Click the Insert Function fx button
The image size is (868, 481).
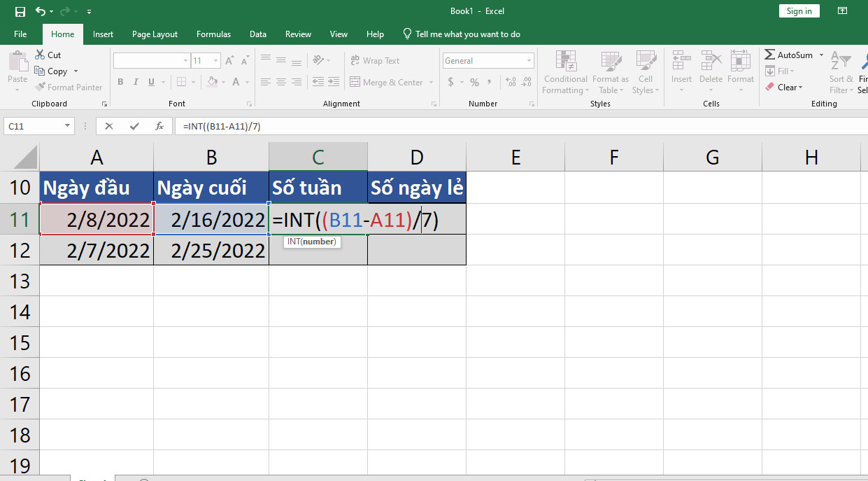(x=159, y=126)
